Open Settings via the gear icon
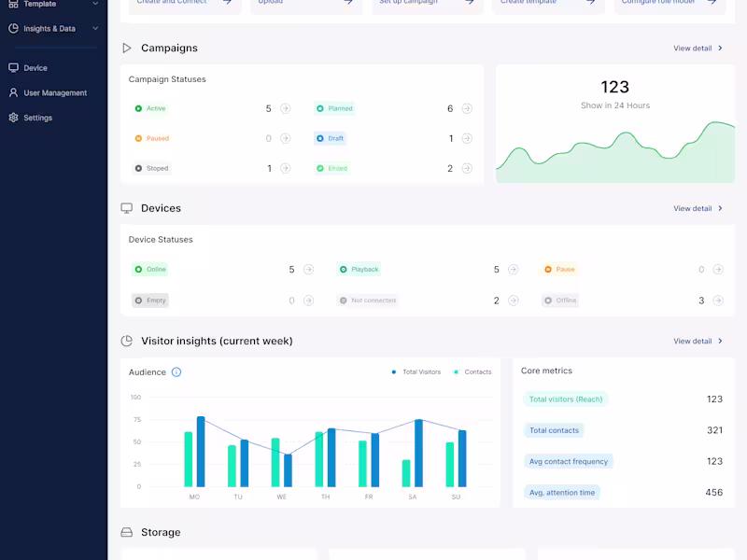 13,118
